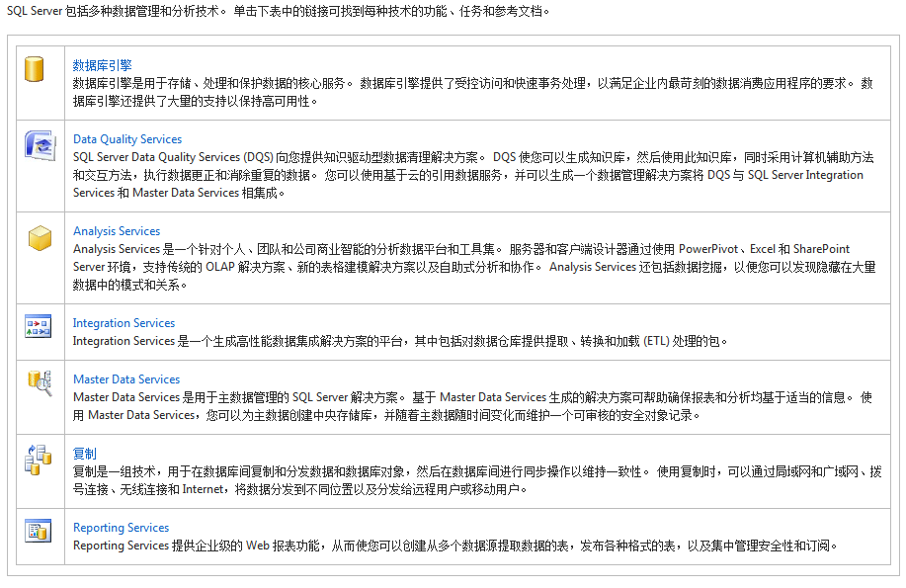
Task: Open the Data Quality Services link
Action: [127, 139]
